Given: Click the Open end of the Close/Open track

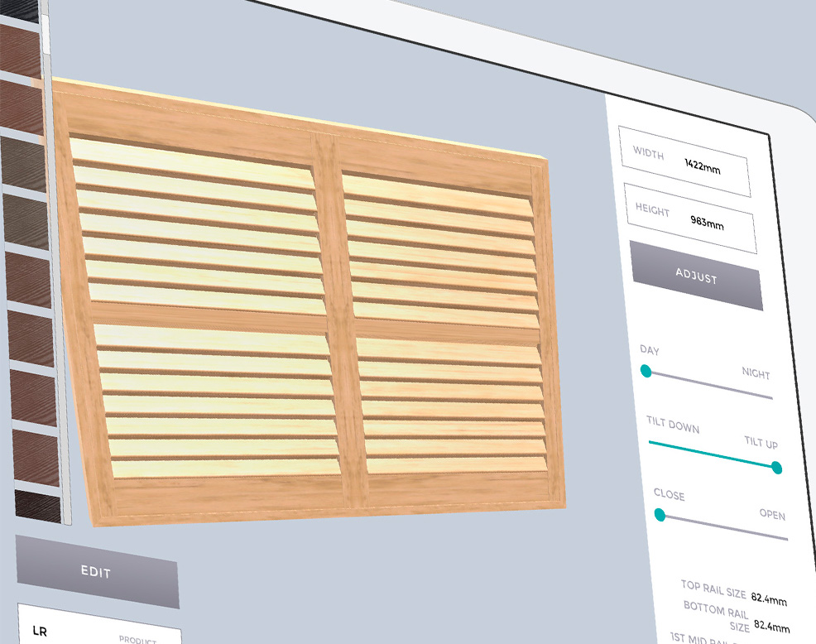Looking at the screenshot, I should click(780, 537).
